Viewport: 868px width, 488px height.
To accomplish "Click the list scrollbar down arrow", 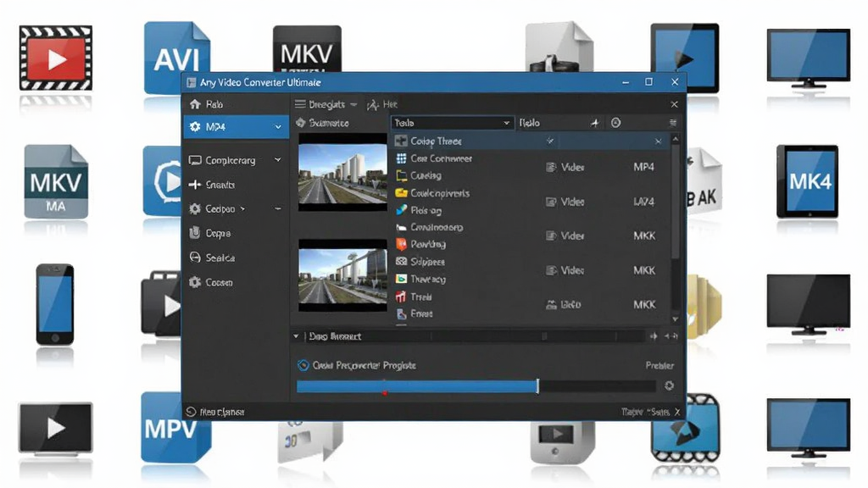I will click(676, 319).
